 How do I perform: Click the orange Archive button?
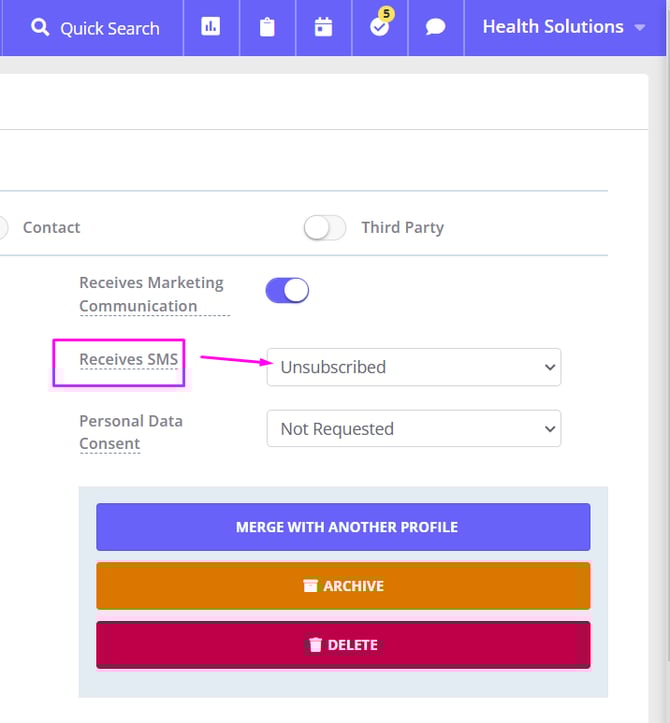point(343,586)
